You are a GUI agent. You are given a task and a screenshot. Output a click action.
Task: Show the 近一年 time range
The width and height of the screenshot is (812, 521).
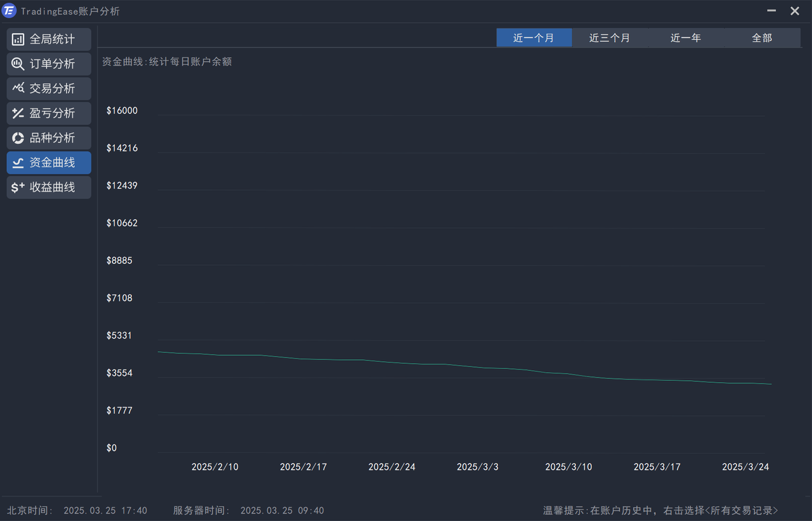[x=686, y=38]
